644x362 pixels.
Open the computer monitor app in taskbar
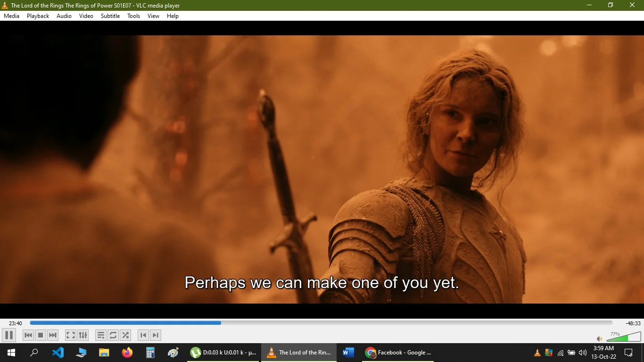pos(81,353)
